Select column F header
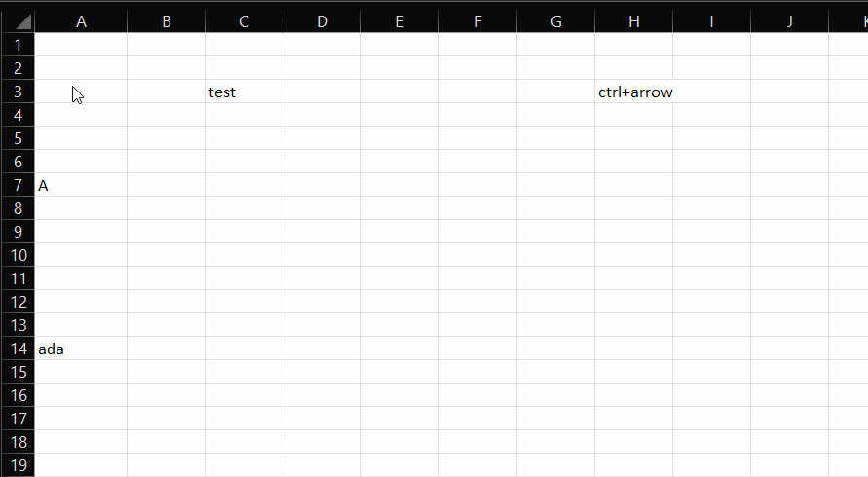868x477 pixels. tap(477, 21)
